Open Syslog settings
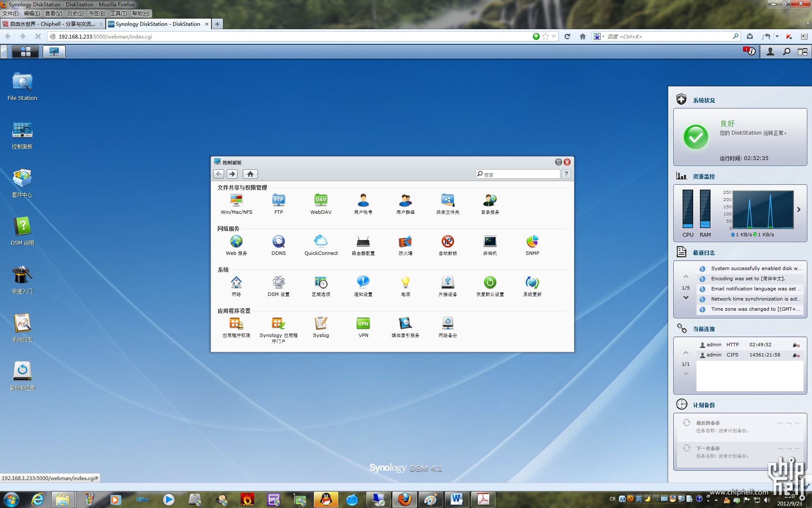This screenshot has height=508, width=812. [x=321, y=327]
